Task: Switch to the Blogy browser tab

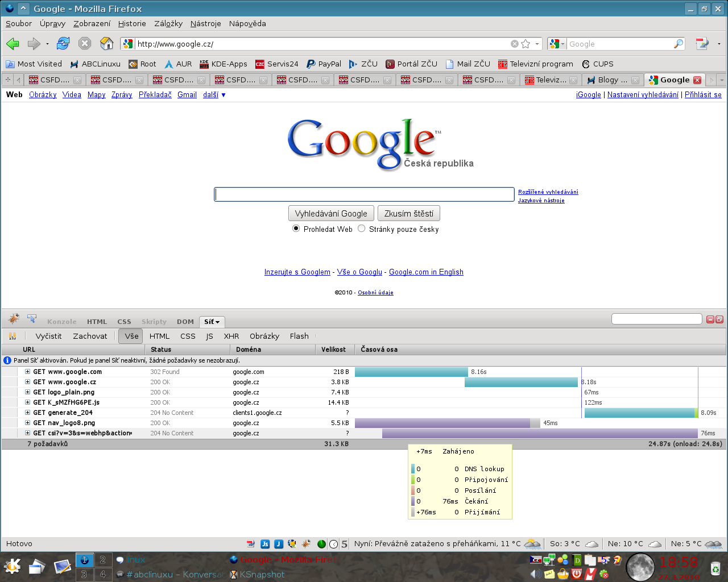Action: pyautogui.click(x=613, y=80)
